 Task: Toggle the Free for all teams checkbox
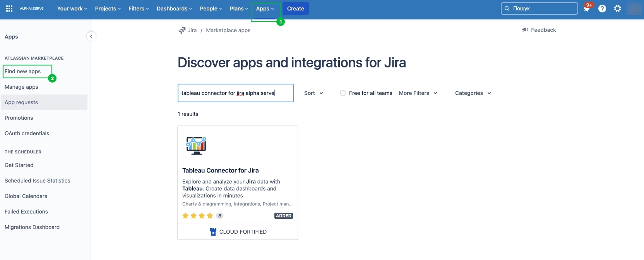click(x=343, y=93)
